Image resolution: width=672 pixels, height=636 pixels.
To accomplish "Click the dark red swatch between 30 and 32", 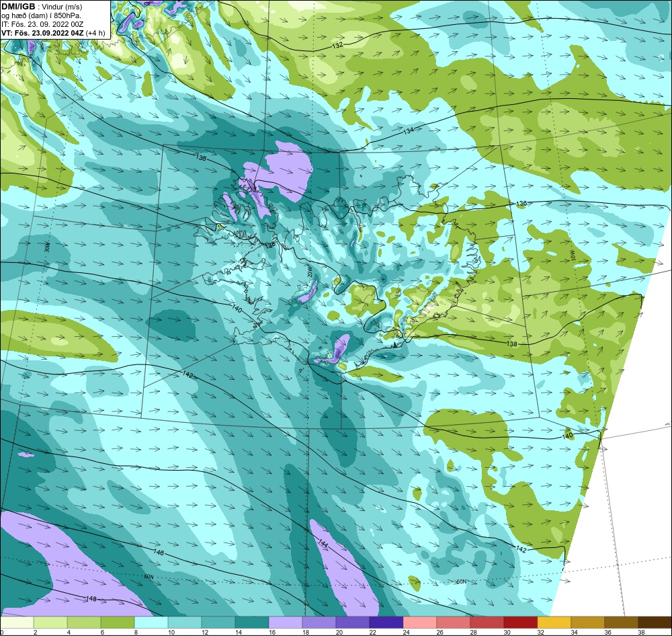I will pyautogui.click(x=521, y=623).
